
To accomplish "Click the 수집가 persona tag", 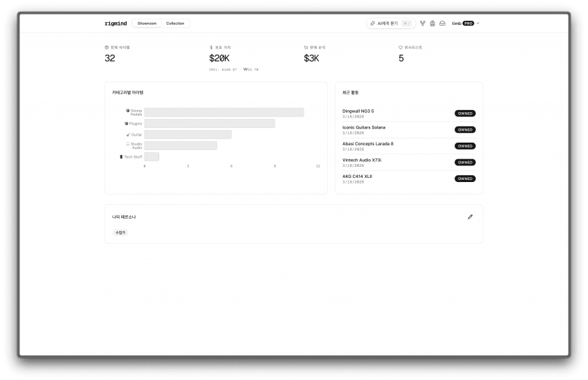I will [120, 233].
